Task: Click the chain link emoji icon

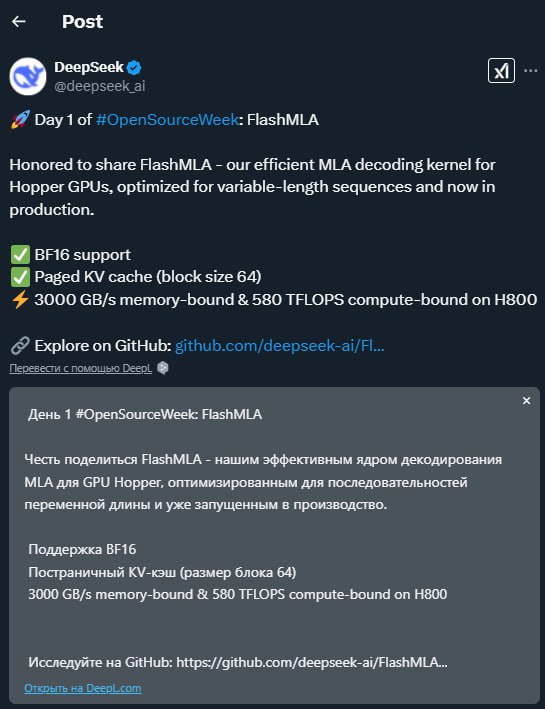Action: 20,345
